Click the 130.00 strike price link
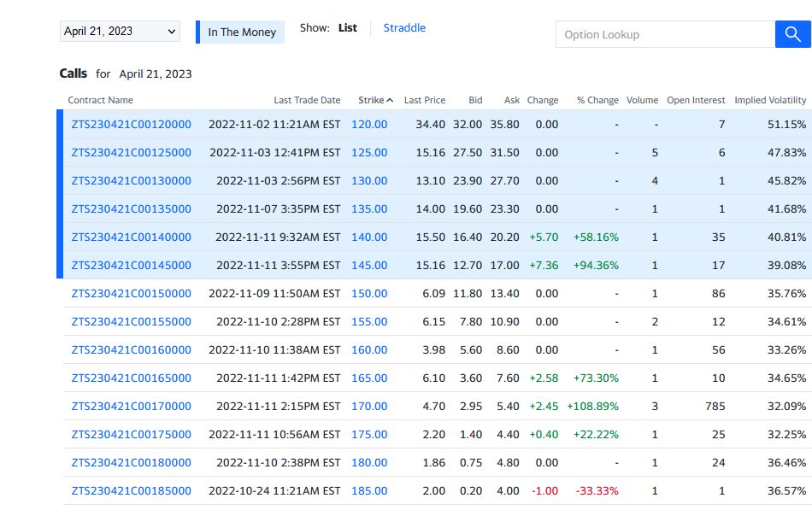 tap(369, 181)
